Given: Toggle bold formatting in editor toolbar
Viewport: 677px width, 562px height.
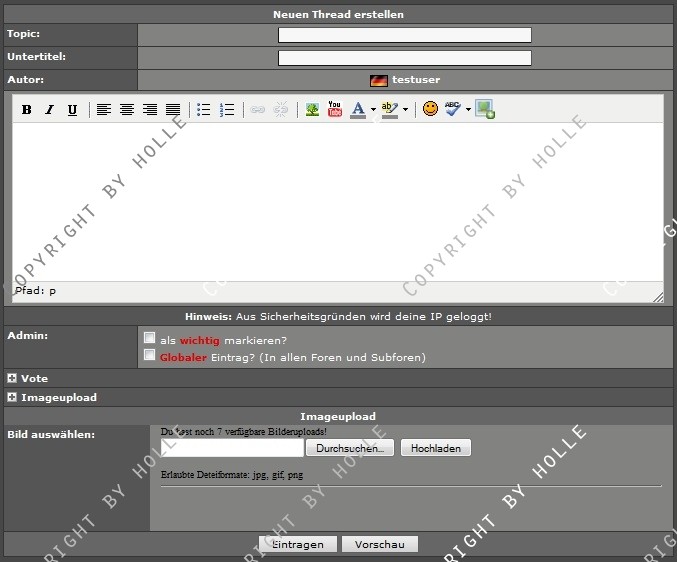Looking at the screenshot, I should click(27, 110).
